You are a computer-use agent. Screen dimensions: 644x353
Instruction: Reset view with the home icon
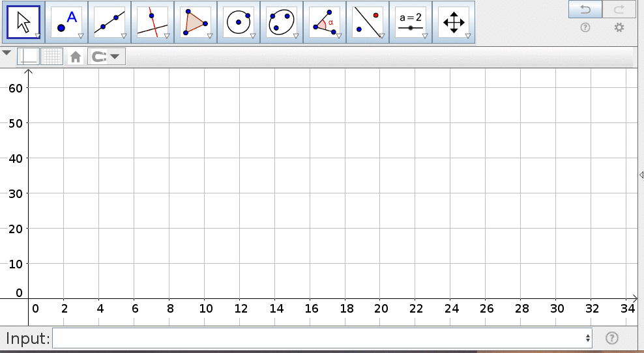pyautogui.click(x=76, y=57)
